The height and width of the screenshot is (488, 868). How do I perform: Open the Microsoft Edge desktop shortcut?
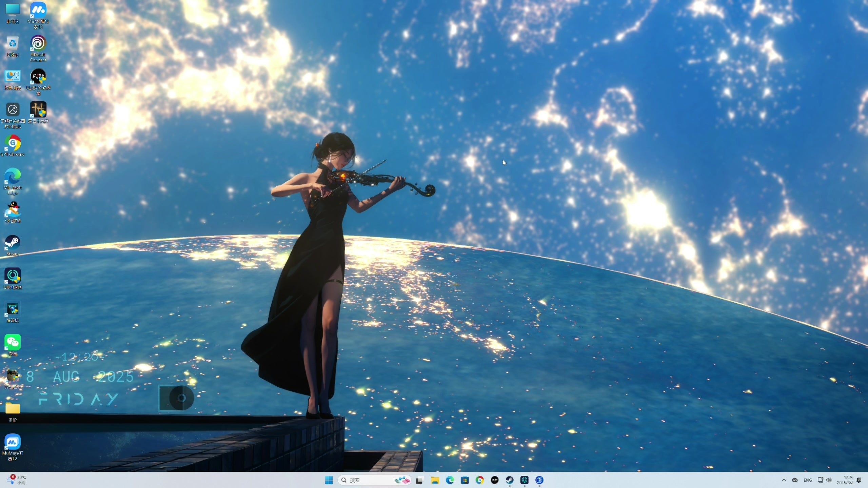[13, 182]
